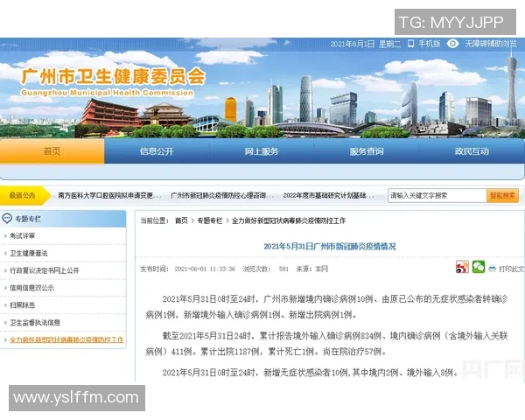This screenshot has height=420, width=525.
Task: Click the 手机版 link
Action: (x=429, y=44)
